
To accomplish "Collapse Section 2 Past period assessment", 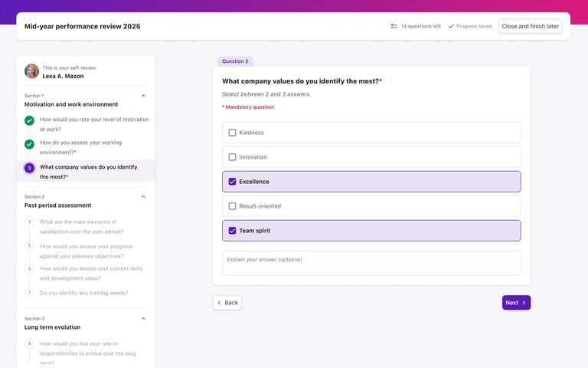I will tap(143, 197).
